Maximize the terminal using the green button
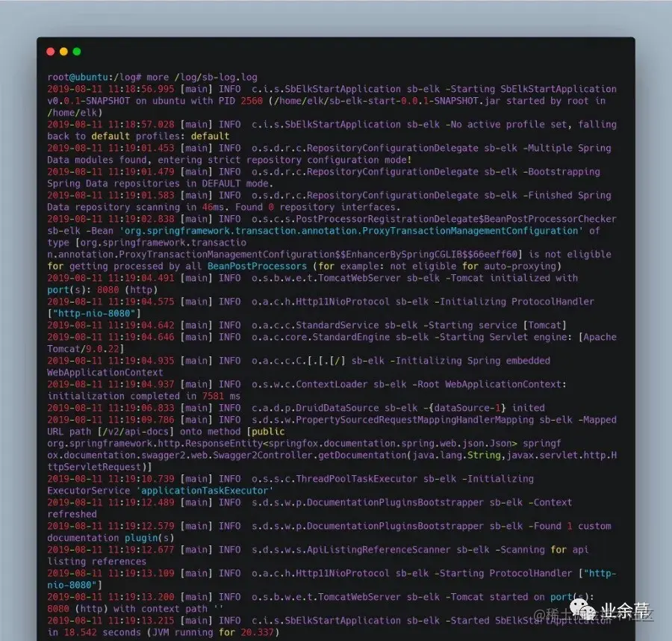Image resolution: width=672 pixels, height=641 pixels. click(x=77, y=52)
